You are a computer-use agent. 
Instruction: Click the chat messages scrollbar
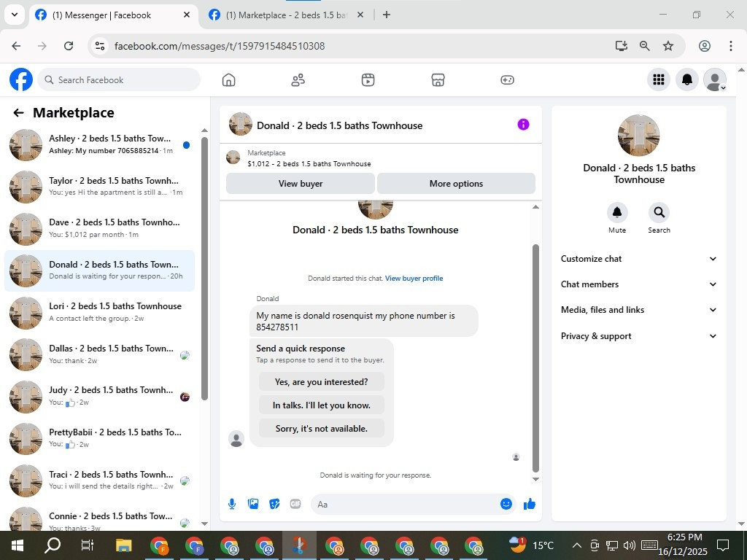pyautogui.click(x=535, y=358)
